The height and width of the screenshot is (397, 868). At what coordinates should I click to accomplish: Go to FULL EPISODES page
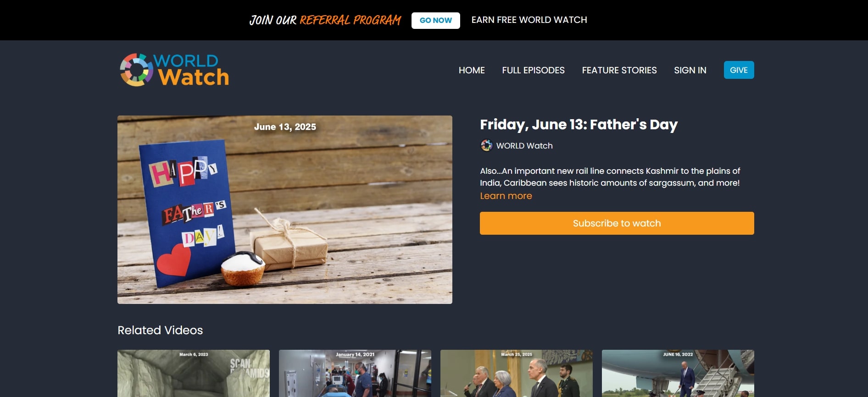coord(533,70)
